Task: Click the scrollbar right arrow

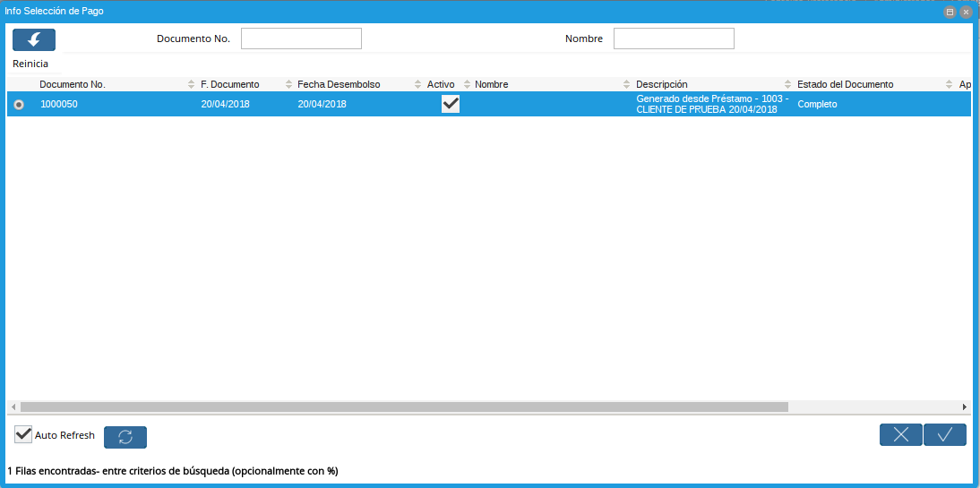Action: pyautogui.click(x=965, y=407)
